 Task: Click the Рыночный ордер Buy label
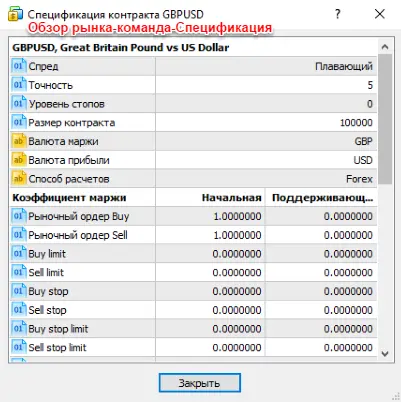pyautogui.click(x=79, y=216)
